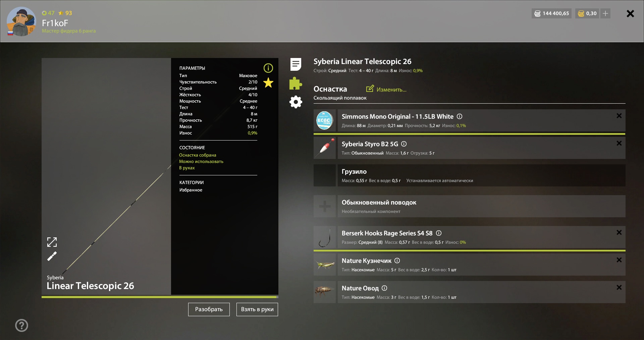The height and width of the screenshot is (340, 644).
Task: Click the gadfly Овод bait thumbnail
Action: pos(325,292)
